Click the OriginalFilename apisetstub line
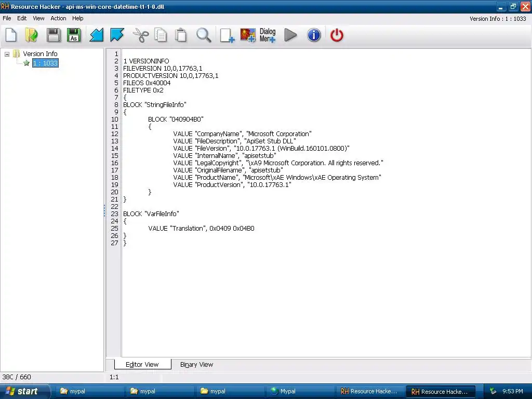The width and height of the screenshot is (532, 399). point(228,170)
